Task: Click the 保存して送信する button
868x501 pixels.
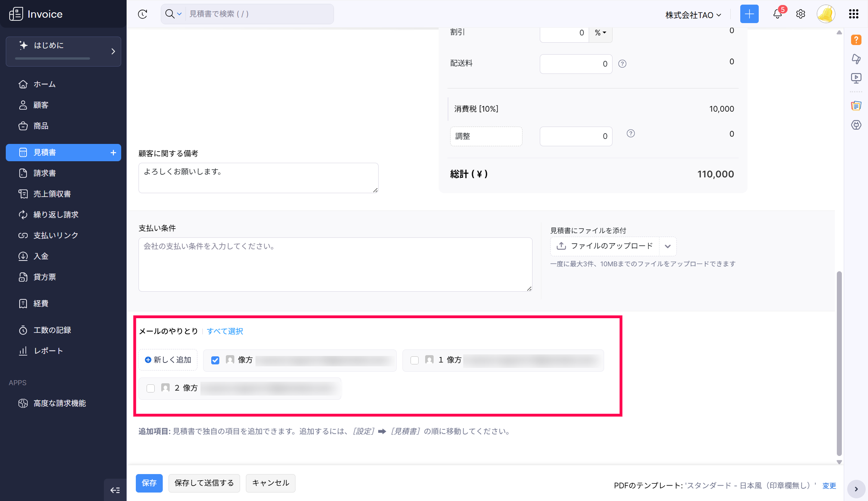Action: [x=204, y=483]
